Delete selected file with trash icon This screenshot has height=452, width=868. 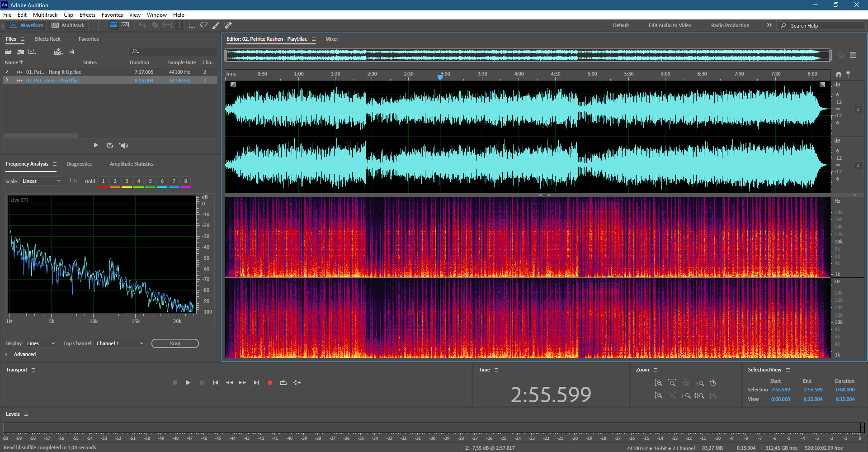71,52
